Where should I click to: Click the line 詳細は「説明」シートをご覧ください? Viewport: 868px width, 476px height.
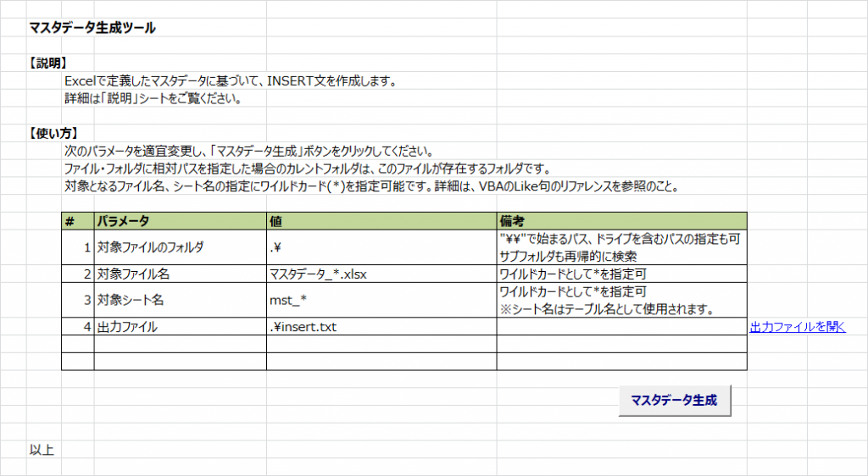pos(153,99)
